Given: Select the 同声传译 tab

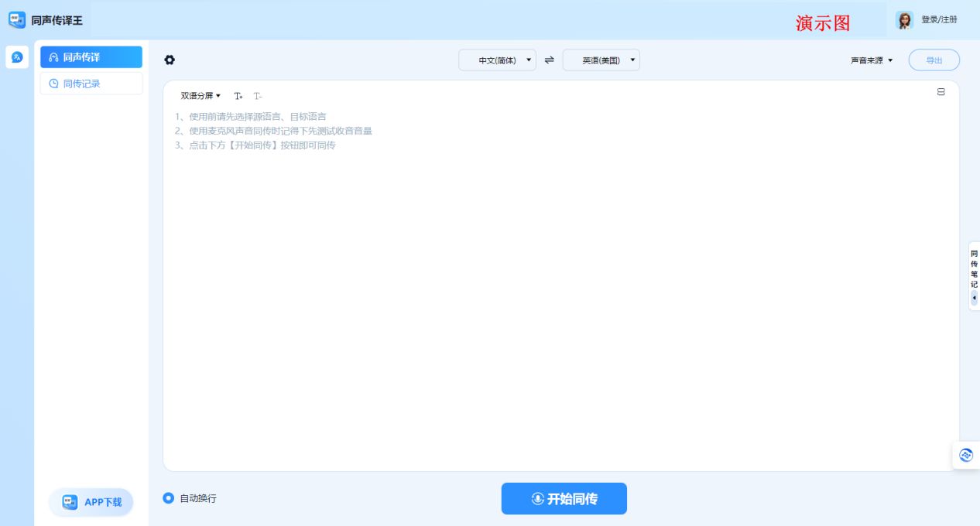Looking at the screenshot, I should pos(91,57).
